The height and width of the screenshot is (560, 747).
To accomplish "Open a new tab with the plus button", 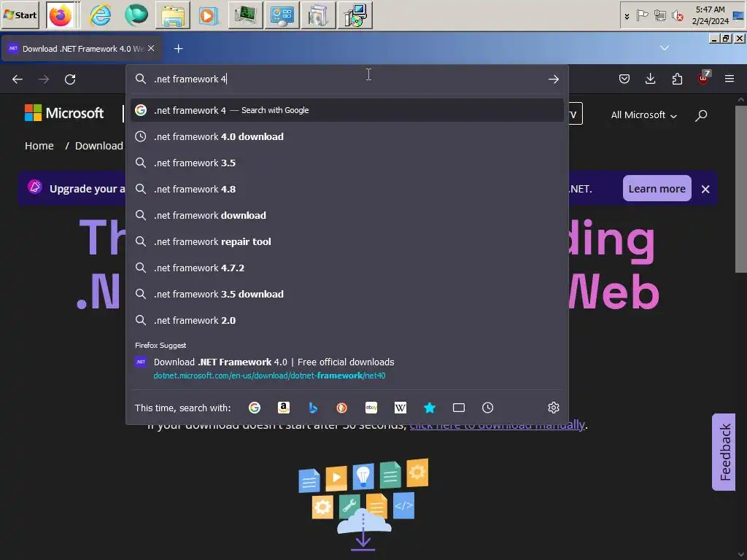I will pos(178,49).
